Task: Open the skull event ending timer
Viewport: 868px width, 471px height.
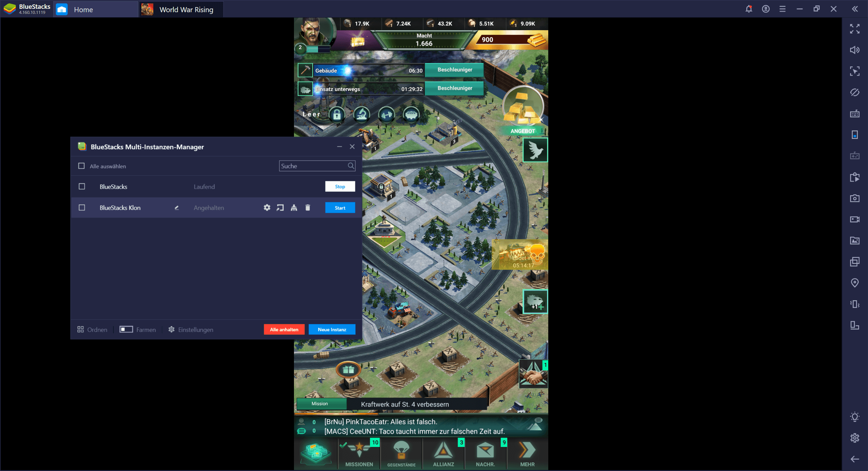Action: (x=520, y=254)
